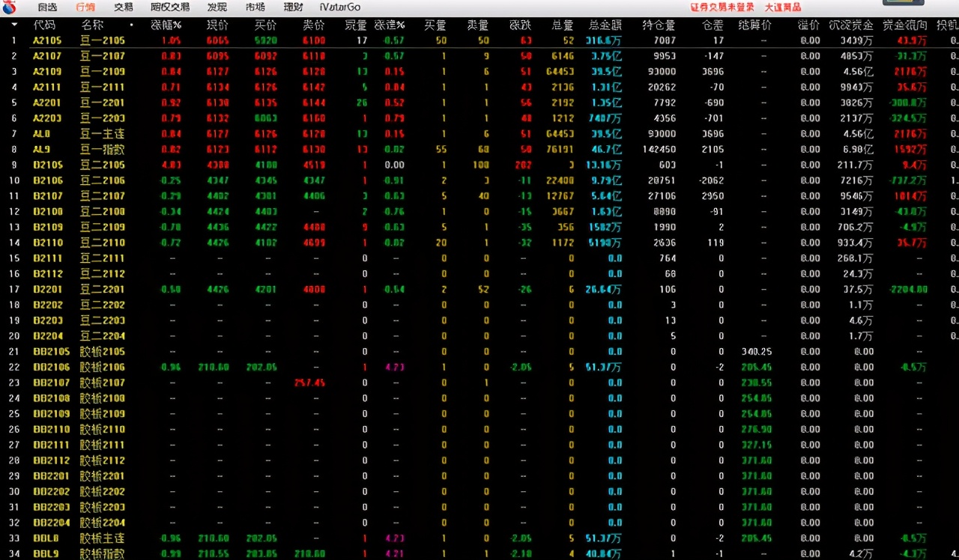Screen dimensions: 959x560
Task: Select the 豆一2203 name cell
Action: point(103,118)
